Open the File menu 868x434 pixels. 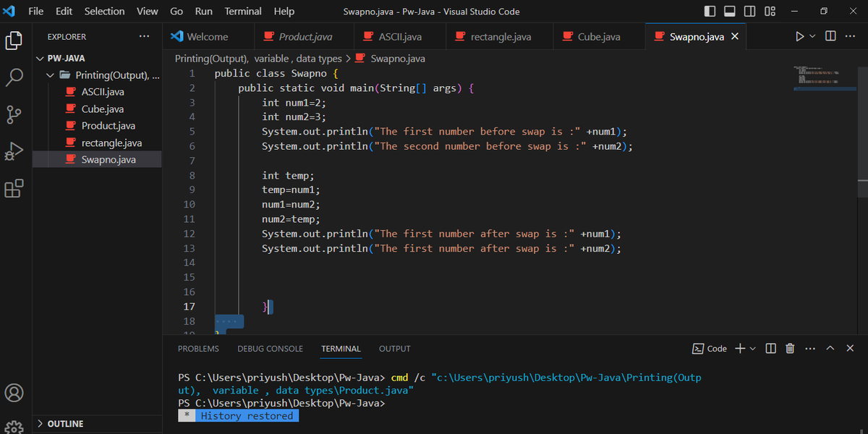(35, 12)
